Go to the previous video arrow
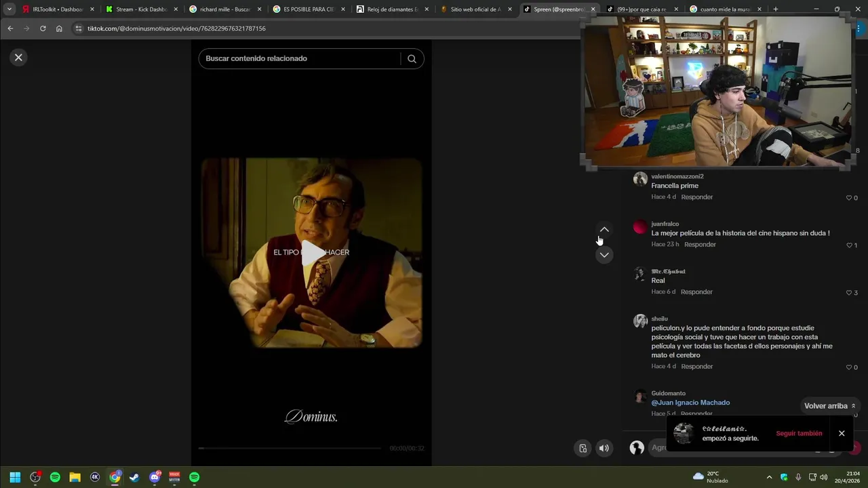868x488 pixels. pyautogui.click(x=604, y=230)
